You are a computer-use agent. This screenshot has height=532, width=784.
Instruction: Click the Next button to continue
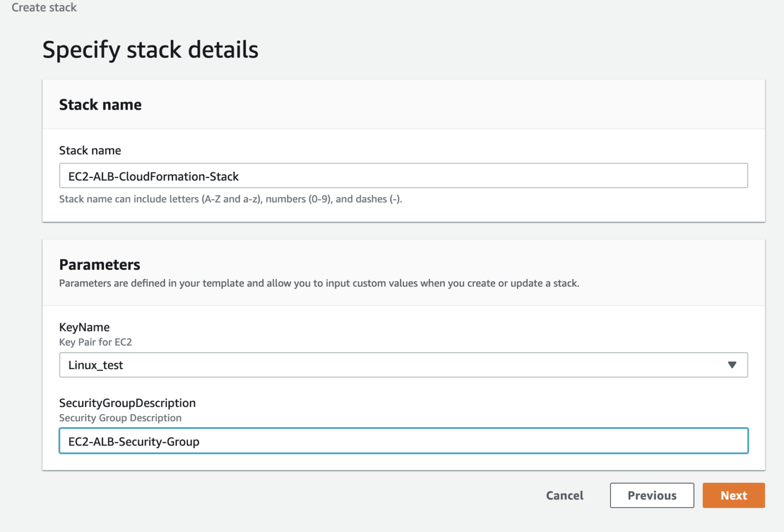click(733, 495)
